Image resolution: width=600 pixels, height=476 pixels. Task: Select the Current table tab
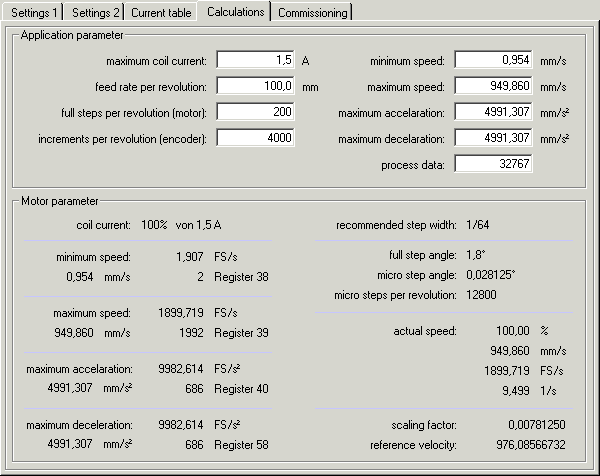(x=161, y=13)
